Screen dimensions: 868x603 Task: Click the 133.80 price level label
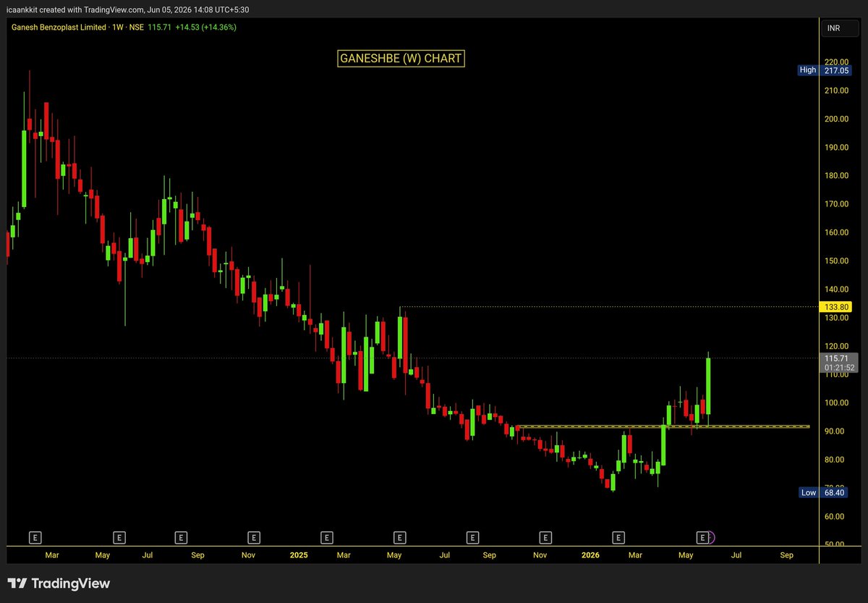(x=836, y=307)
